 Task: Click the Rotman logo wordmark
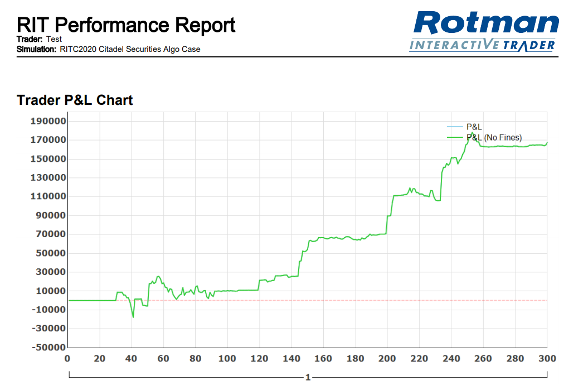point(487,23)
